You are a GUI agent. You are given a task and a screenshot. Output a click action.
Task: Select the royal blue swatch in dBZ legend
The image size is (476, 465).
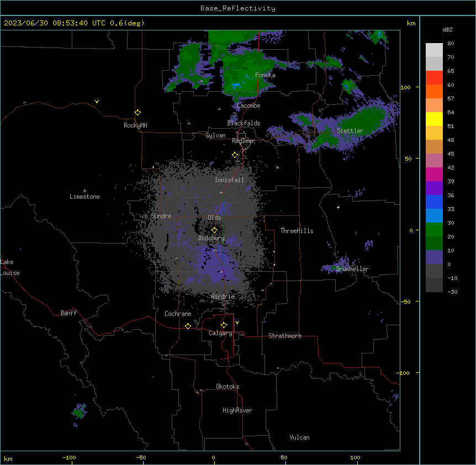(x=434, y=202)
